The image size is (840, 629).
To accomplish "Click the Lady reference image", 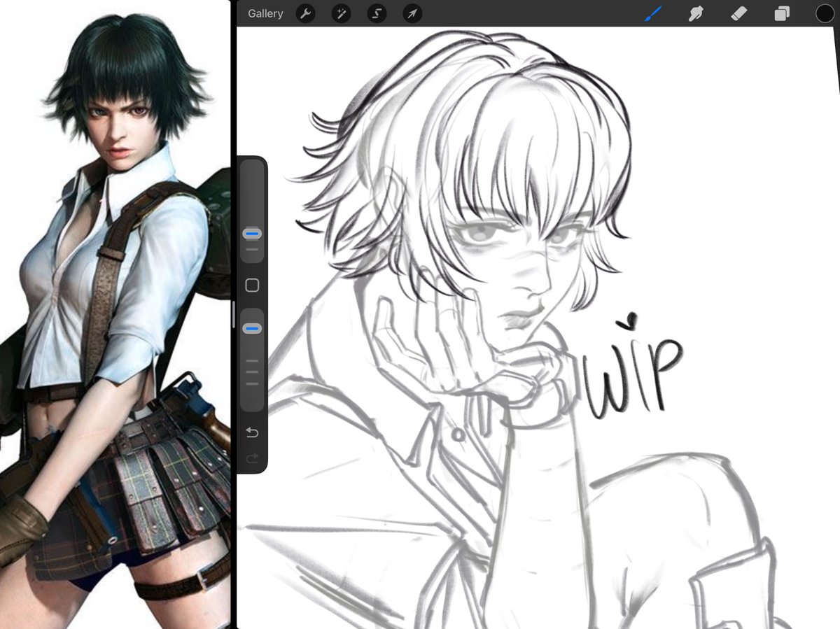I will pos(115,314).
